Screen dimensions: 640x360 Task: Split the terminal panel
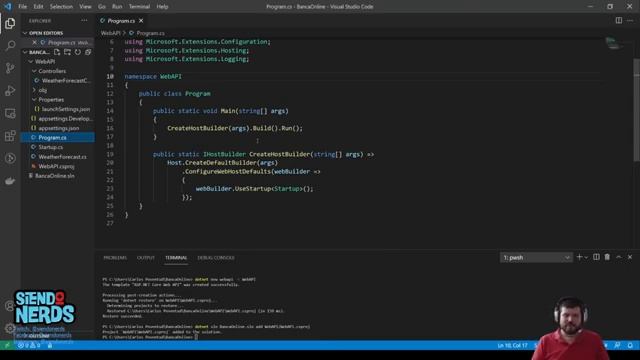click(x=596, y=257)
